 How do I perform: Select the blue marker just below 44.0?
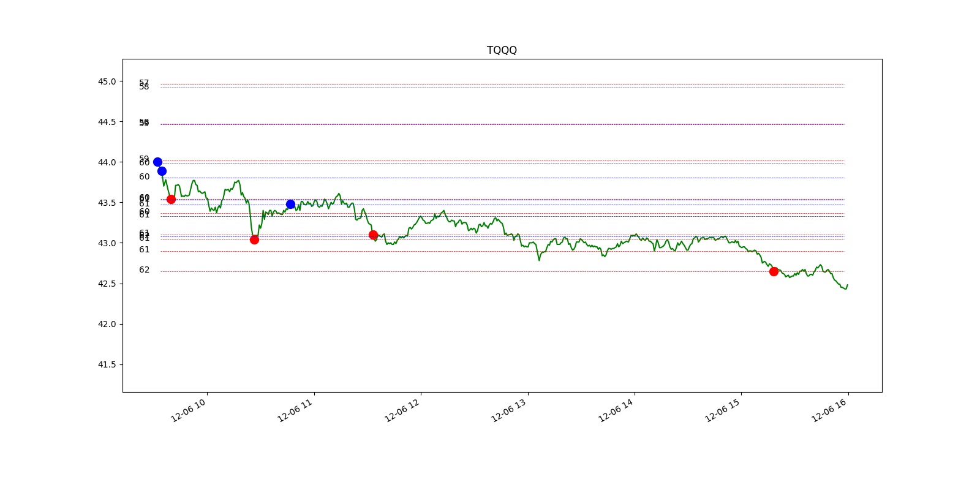[162, 171]
